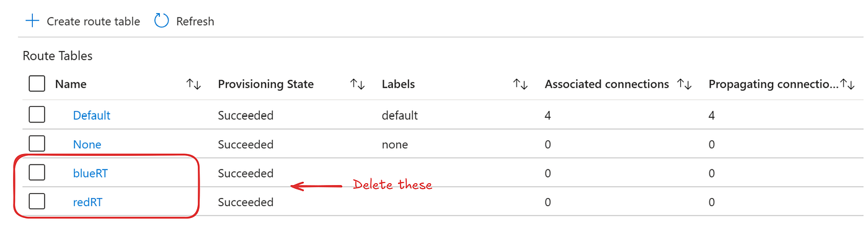Toggle the select-all checkbox in header

click(x=37, y=84)
